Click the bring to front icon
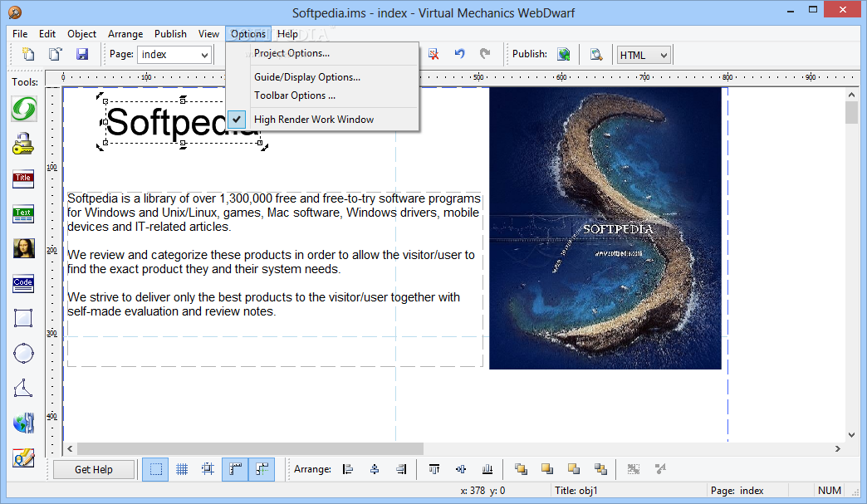The width and height of the screenshot is (867, 504). [x=521, y=469]
